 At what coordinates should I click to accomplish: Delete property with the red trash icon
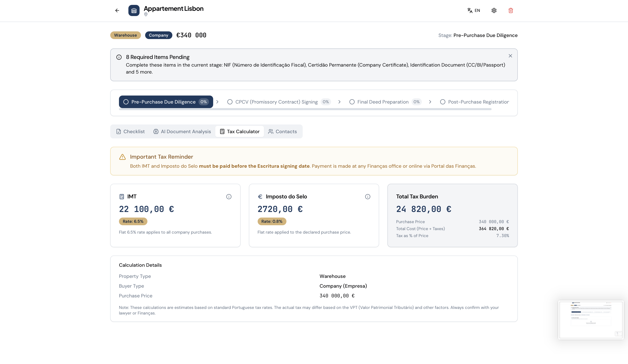pos(511,10)
